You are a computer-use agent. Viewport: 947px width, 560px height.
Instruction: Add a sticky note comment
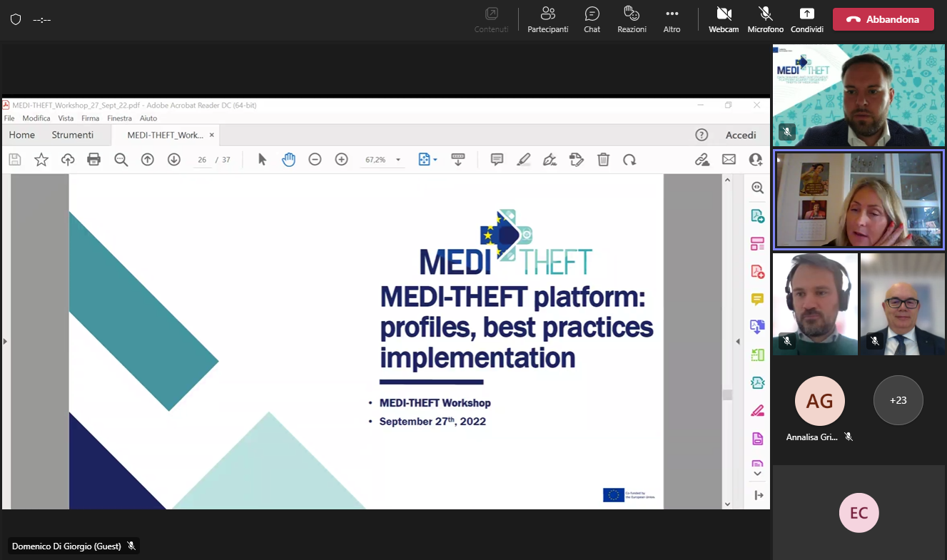[497, 160]
